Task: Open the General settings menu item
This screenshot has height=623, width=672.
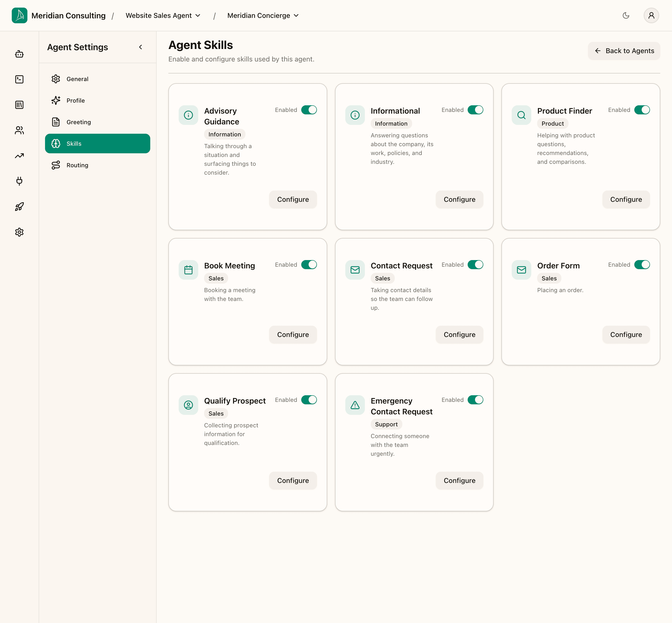Action: click(98, 79)
